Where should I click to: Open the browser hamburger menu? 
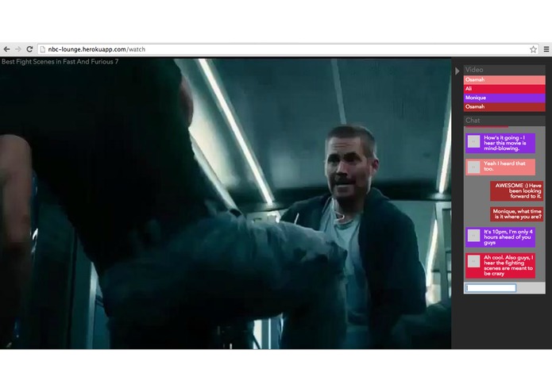coord(546,49)
